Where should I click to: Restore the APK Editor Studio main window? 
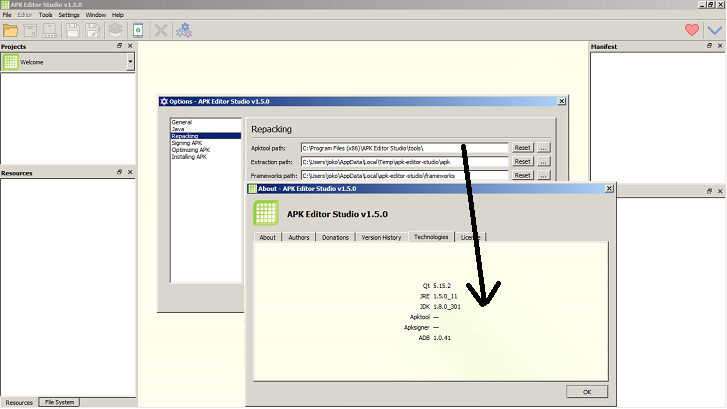point(710,5)
